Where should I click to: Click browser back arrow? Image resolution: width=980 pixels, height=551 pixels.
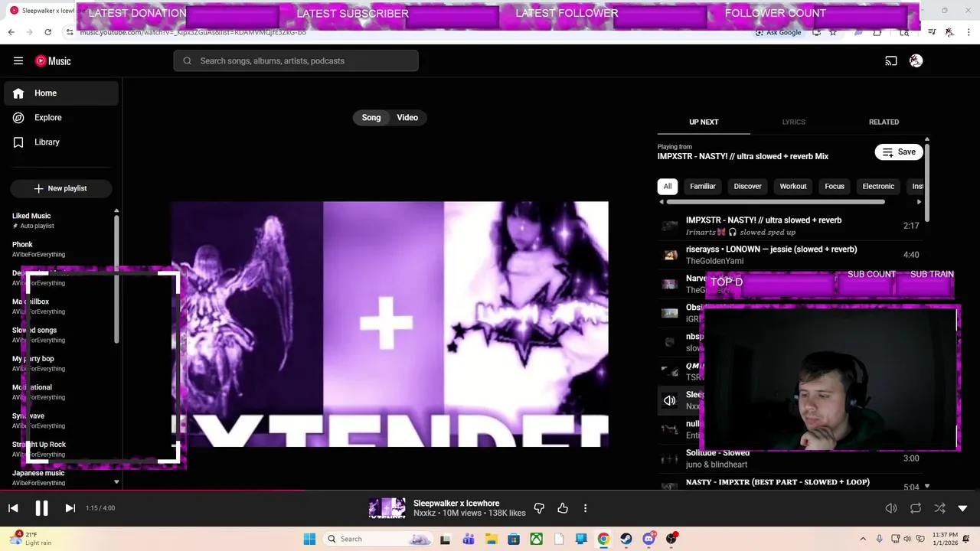pos(11,32)
